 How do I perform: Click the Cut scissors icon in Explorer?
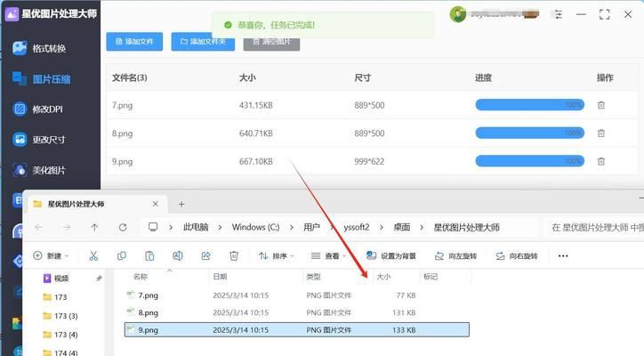tap(93, 255)
